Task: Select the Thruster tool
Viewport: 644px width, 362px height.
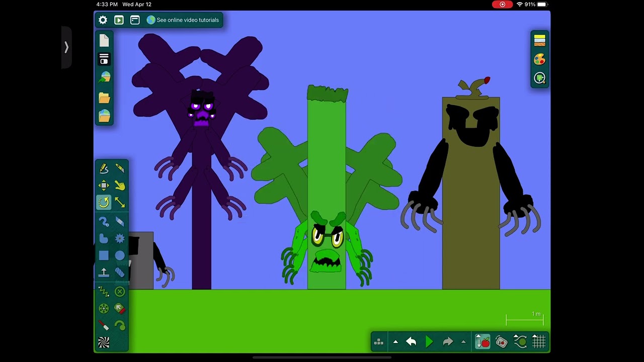Action: pyautogui.click(x=120, y=309)
